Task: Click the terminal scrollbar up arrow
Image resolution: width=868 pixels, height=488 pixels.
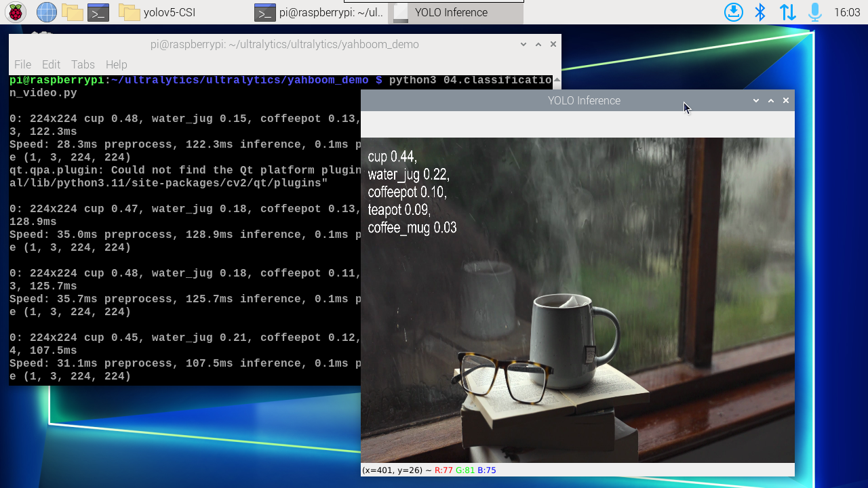Action: pos(557,81)
